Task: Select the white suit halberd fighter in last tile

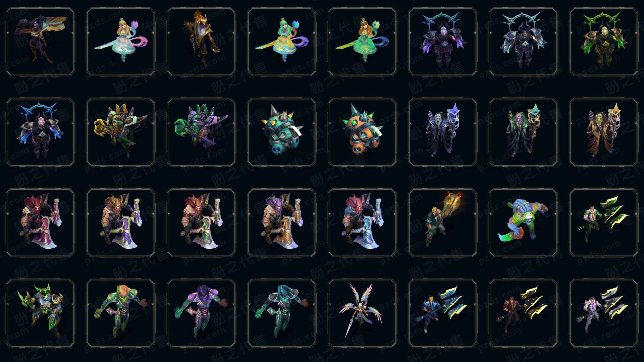Action: click(604, 313)
